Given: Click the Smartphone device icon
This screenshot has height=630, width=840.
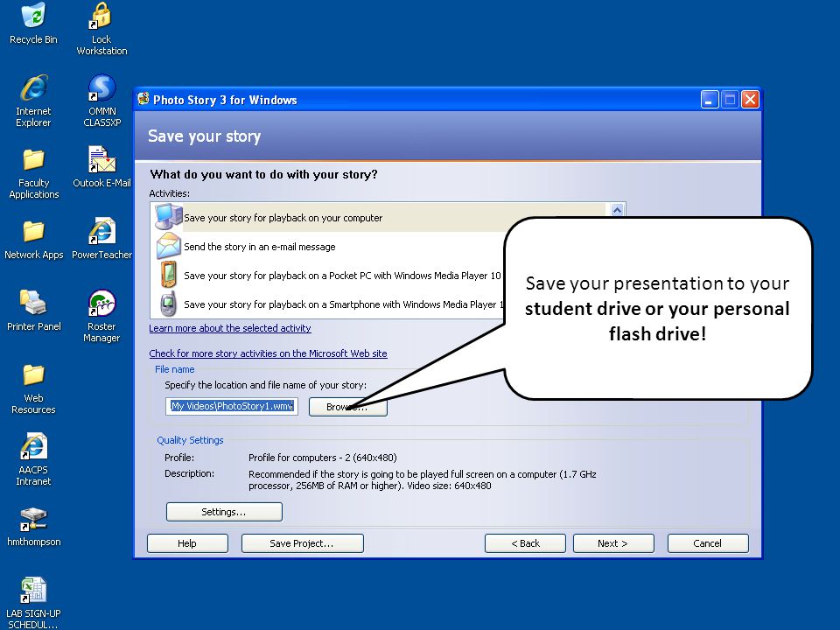Looking at the screenshot, I should [169, 304].
